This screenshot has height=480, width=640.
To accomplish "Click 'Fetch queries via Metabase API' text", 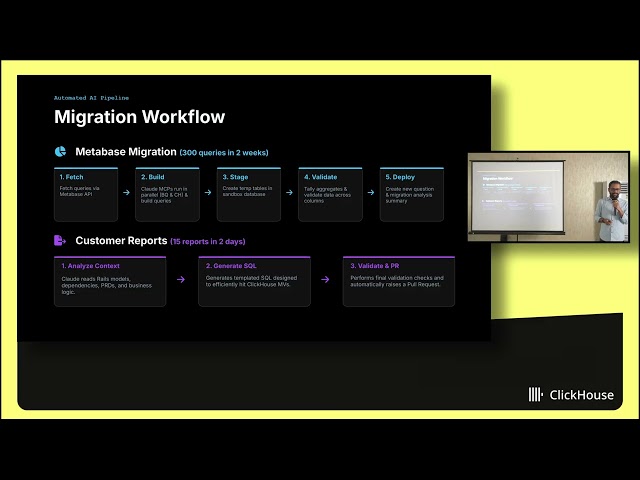I will (80, 191).
